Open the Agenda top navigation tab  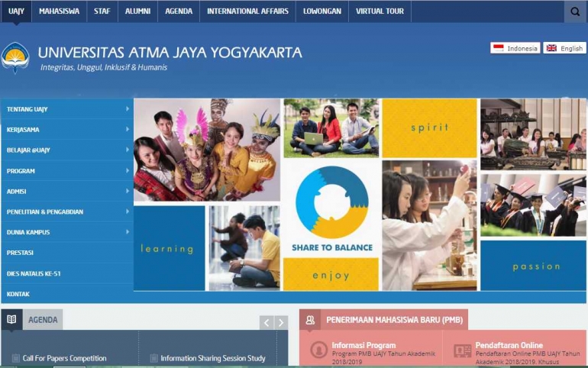click(x=179, y=11)
